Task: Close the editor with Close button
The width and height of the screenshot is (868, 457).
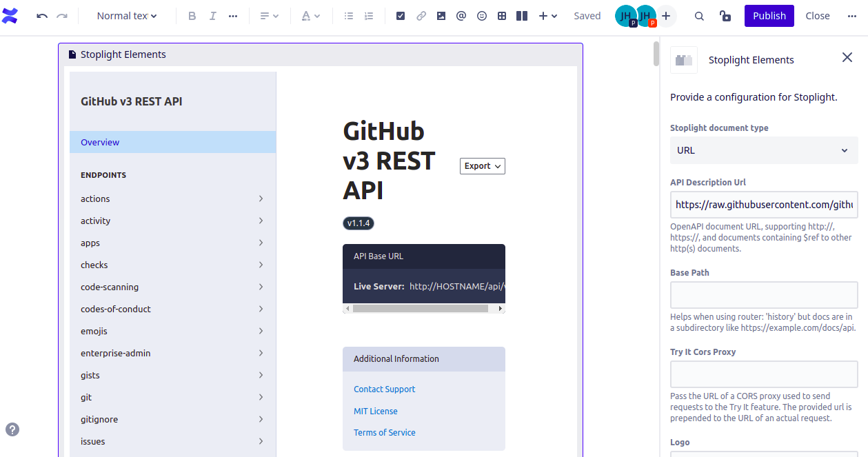Action: pyautogui.click(x=818, y=16)
